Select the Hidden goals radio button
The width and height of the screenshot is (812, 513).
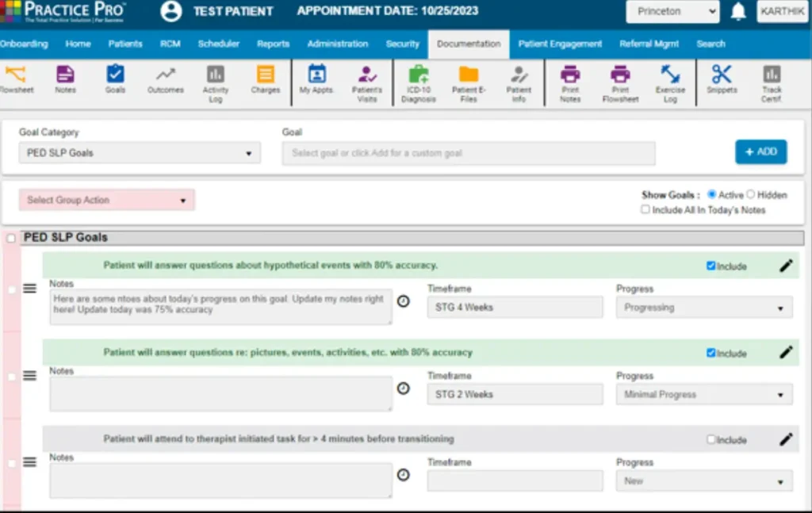[x=752, y=193]
